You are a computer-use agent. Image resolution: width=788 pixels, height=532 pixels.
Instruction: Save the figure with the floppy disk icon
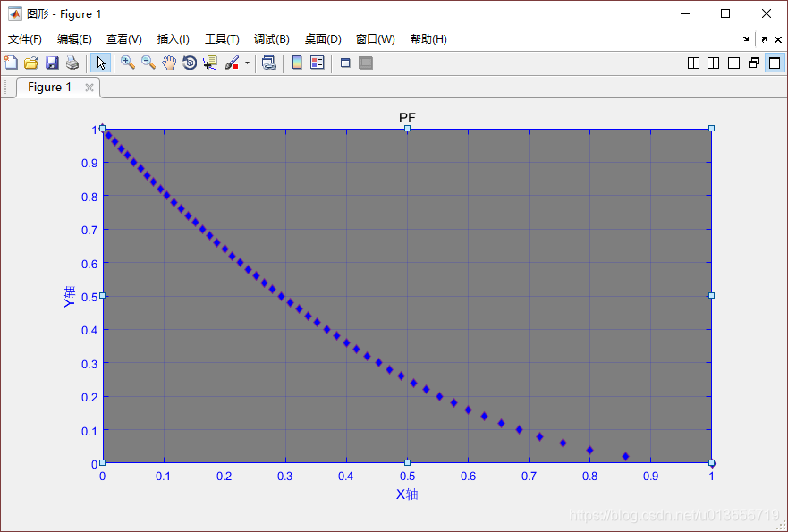click(x=52, y=63)
